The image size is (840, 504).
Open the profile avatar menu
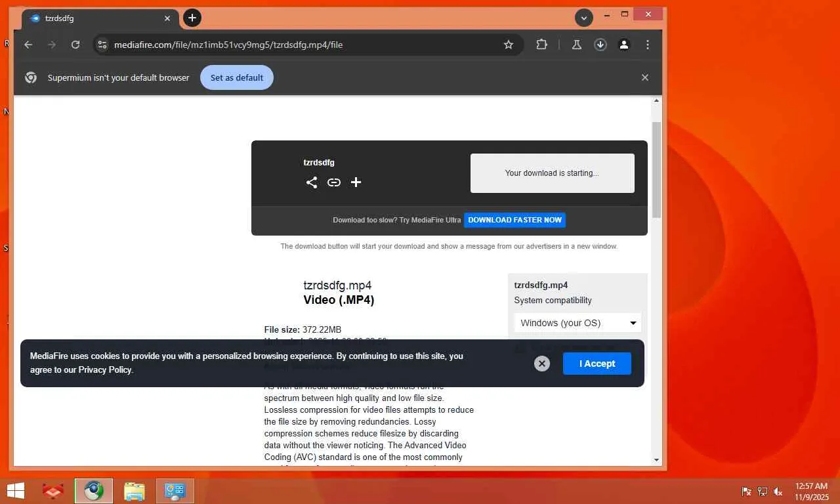coord(624,45)
